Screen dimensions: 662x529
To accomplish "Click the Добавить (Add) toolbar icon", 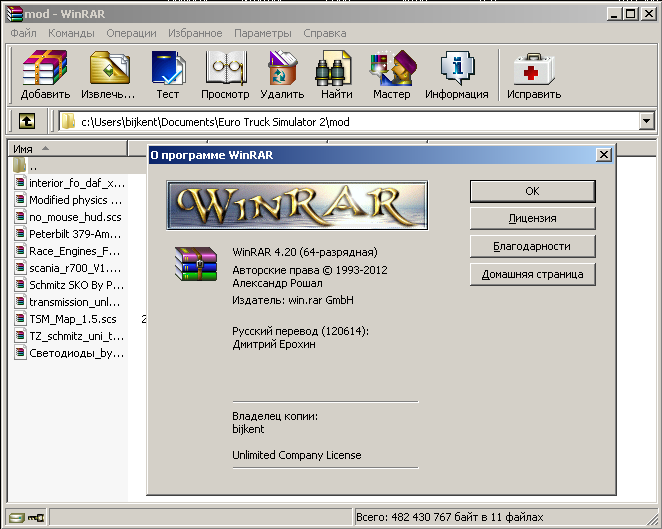I will (45, 74).
